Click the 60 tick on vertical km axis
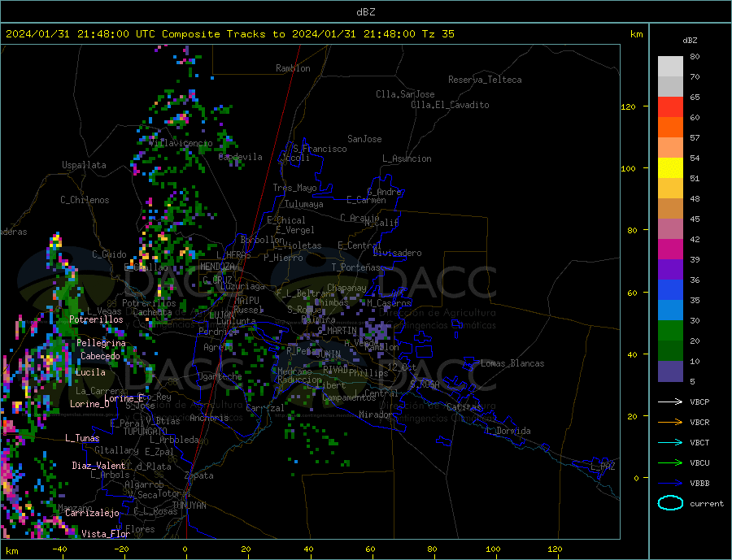Screen dimensions: 732x560 [x=632, y=293]
